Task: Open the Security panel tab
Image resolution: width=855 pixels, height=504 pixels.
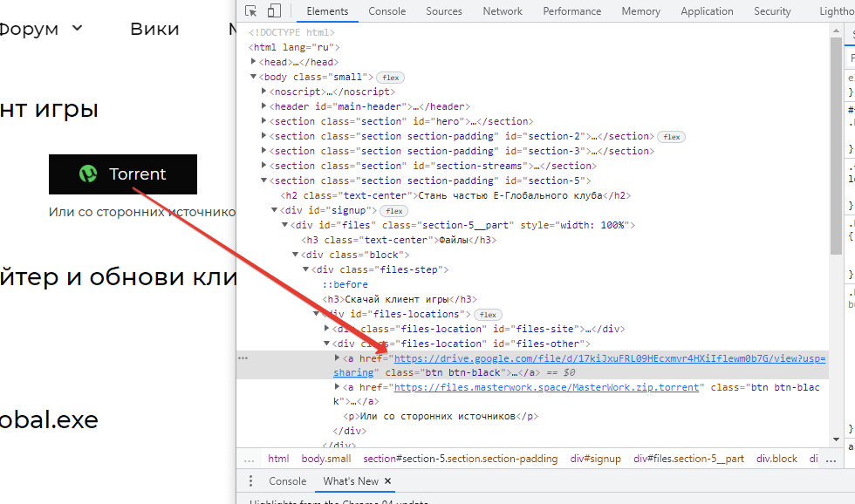Action: click(x=772, y=10)
